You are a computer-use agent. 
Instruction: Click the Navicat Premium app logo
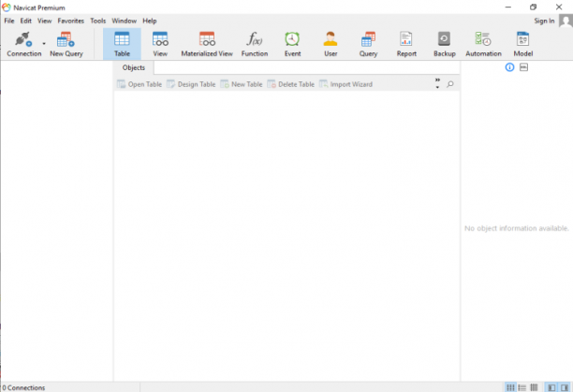pyautogui.click(x=7, y=7)
